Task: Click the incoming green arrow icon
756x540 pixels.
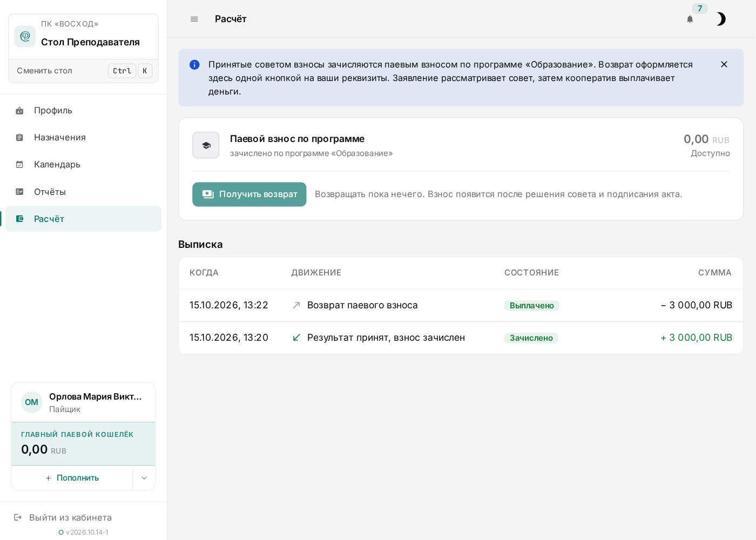Action: [x=296, y=338]
